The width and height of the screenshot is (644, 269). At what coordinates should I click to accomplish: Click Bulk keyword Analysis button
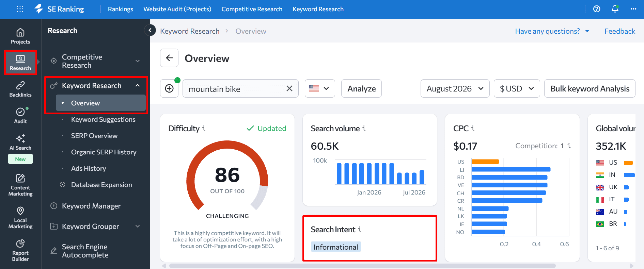[x=590, y=88]
